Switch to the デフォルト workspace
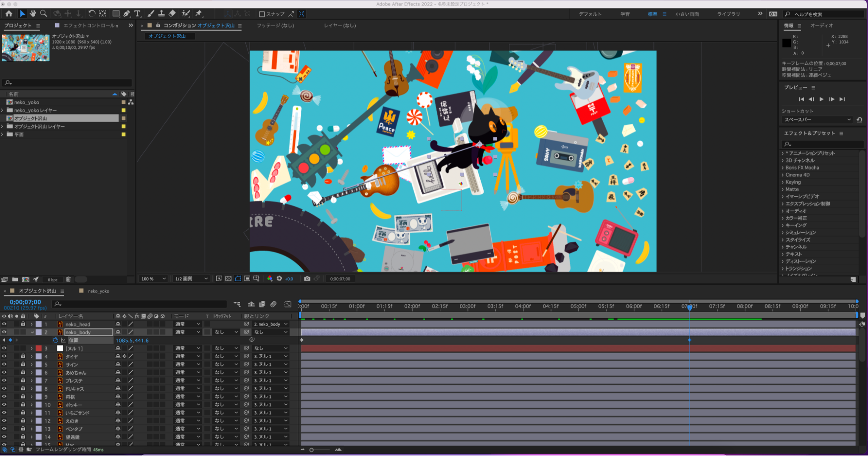 590,14
